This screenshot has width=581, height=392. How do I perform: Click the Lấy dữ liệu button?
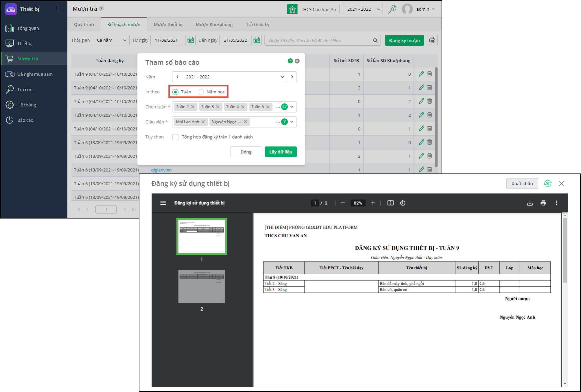coord(280,152)
